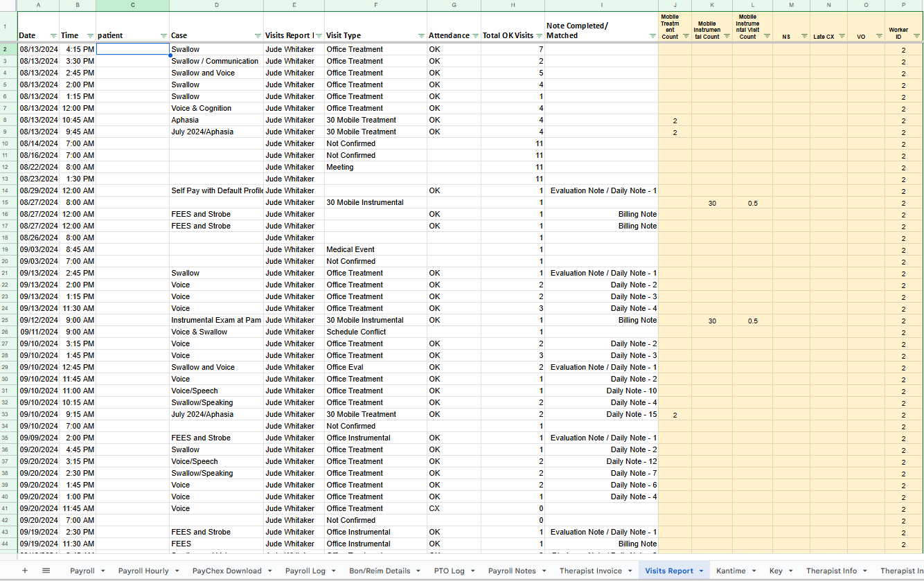The image size is (924, 581).
Task: Select column D header
Action: 216,6
